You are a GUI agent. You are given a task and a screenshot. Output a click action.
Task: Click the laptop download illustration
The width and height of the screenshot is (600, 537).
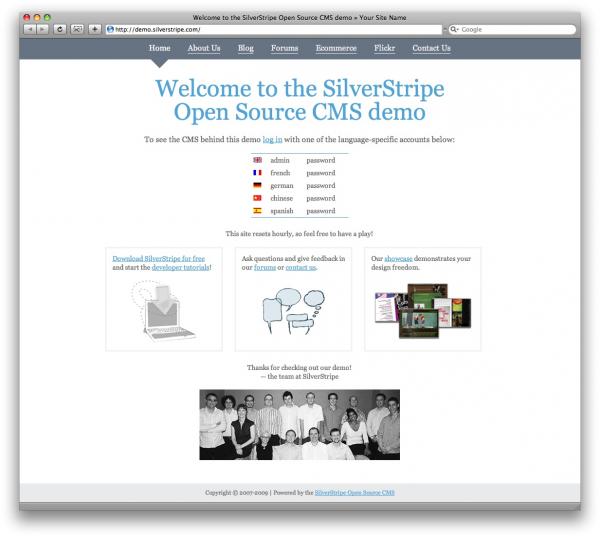163,310
